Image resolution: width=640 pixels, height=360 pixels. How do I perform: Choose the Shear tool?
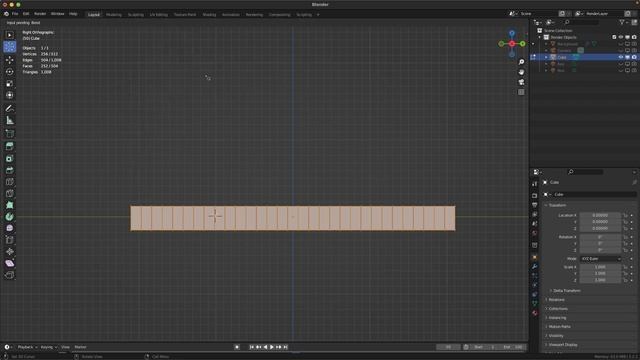10,263
